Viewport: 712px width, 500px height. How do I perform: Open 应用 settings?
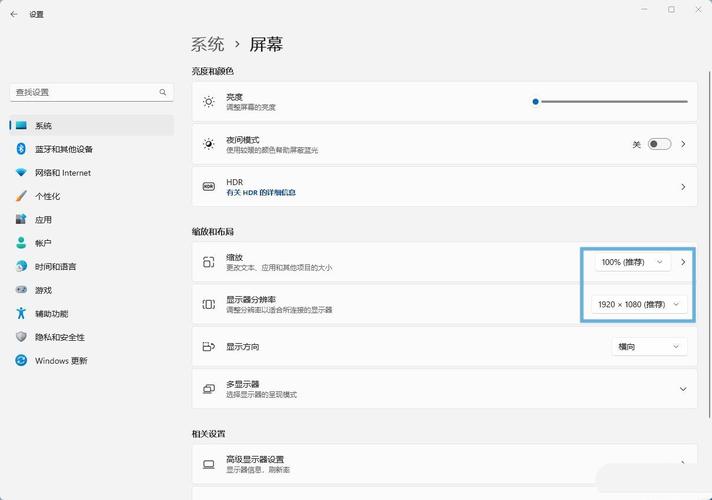pyautogui.click(x=92, y=220)
